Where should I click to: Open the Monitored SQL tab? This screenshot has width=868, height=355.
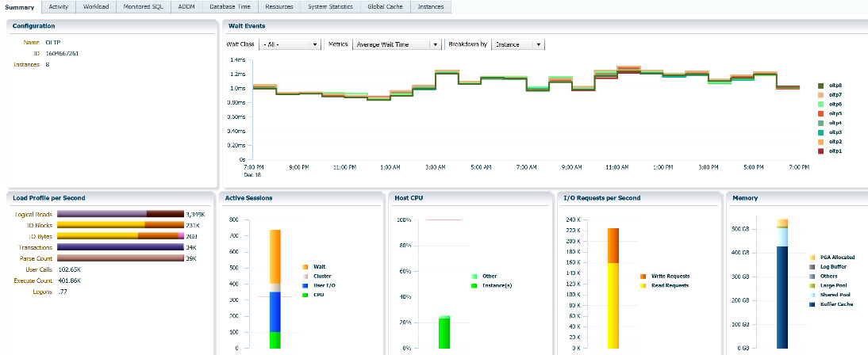tap(144, 6)
